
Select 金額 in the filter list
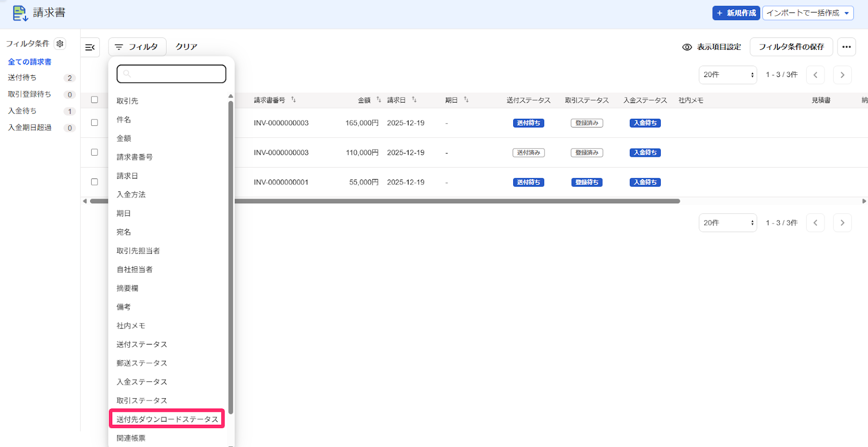point(124,138)
